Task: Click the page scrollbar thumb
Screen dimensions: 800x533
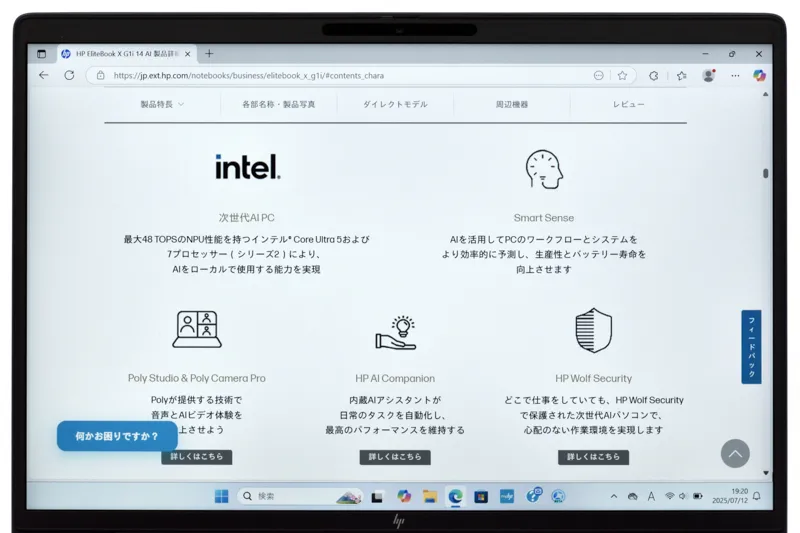Action: point(765,173)
